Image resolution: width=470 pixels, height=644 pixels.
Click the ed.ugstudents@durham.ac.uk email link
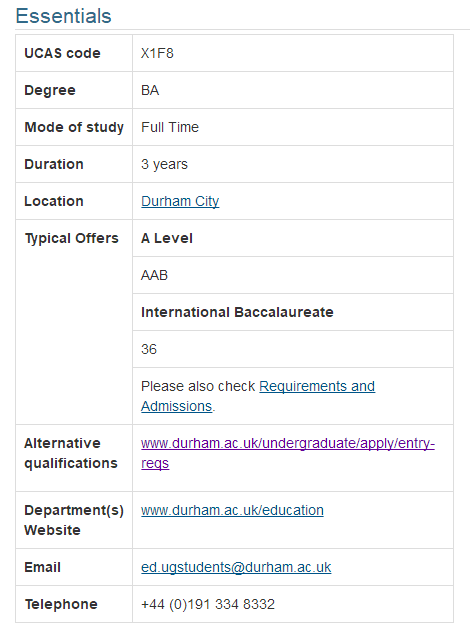tap(236, 567)
